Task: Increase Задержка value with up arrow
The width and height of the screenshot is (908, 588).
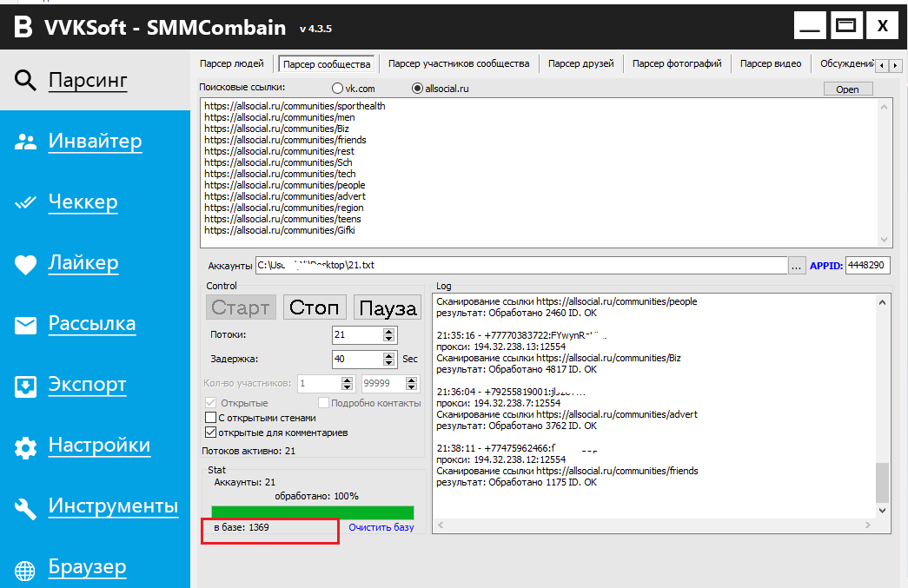Action: [x=388, y=355]
